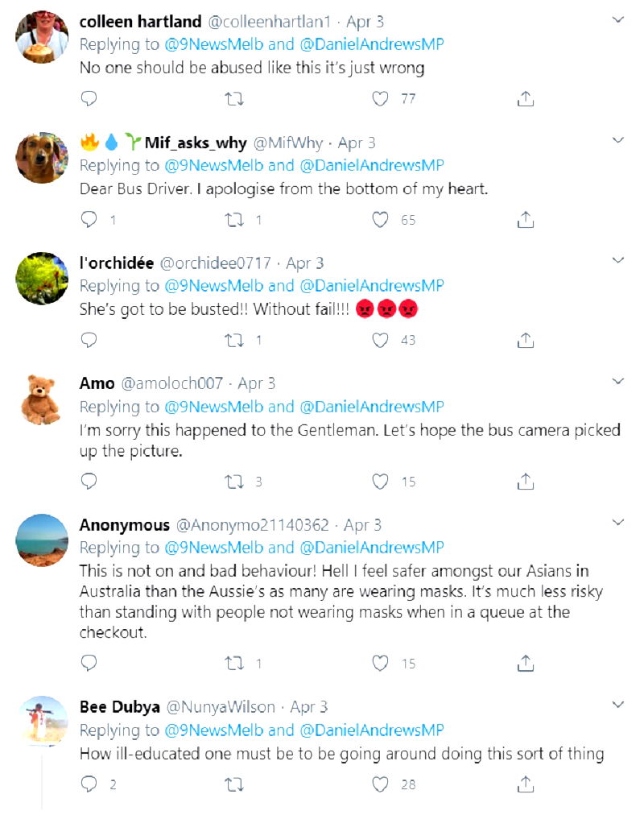Retweet Anonymous's tweet about masks
This screenshot has height=815, width=644.
click(235, 664)
